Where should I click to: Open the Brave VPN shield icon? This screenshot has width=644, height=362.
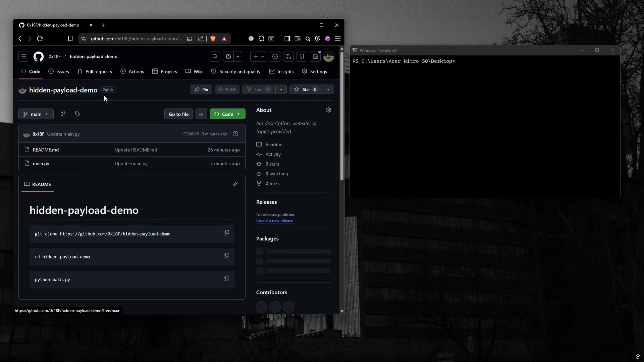[x=318, y=39]
